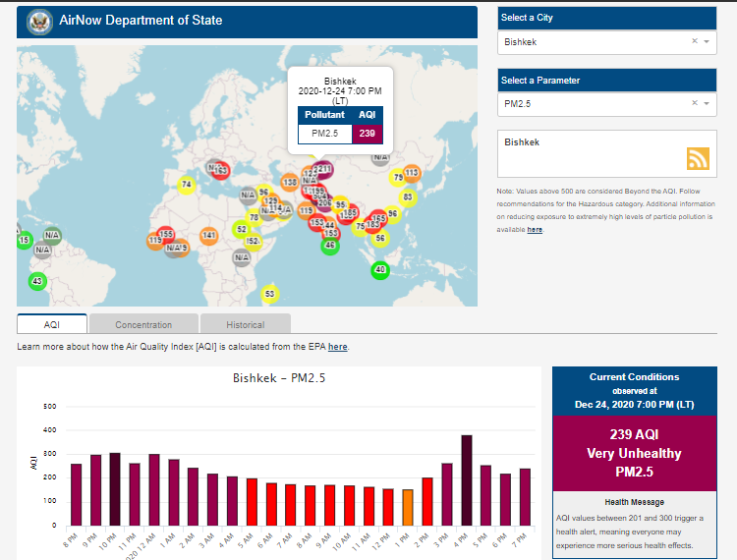Screen dimensions: 737x560
Task: Click the yellow map marker labeled 83
Action: click(x=408, y=197)
